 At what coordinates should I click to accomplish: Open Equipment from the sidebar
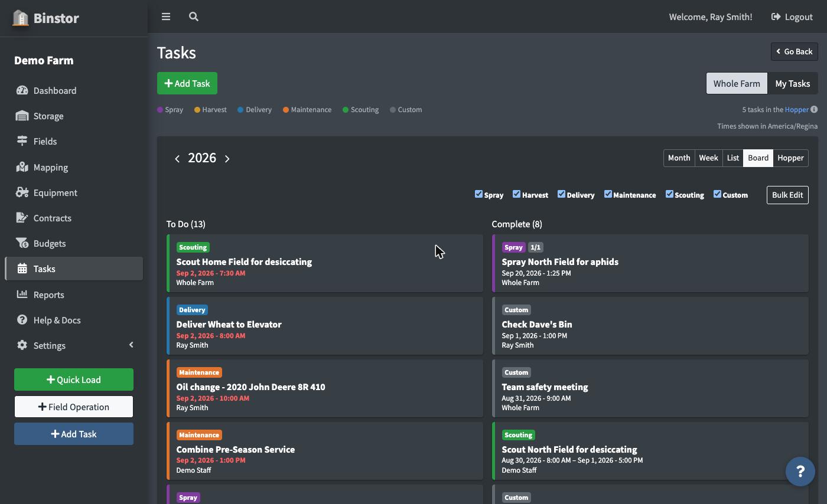74,192
